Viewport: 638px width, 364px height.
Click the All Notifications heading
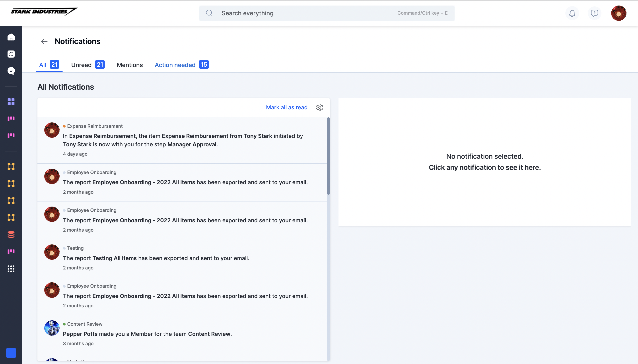coord(66,87)
